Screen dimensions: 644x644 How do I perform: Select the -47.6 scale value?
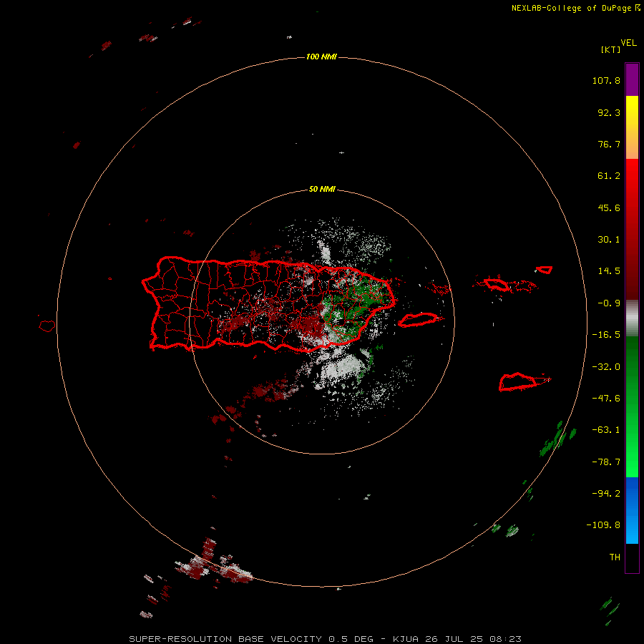point(606,399)
